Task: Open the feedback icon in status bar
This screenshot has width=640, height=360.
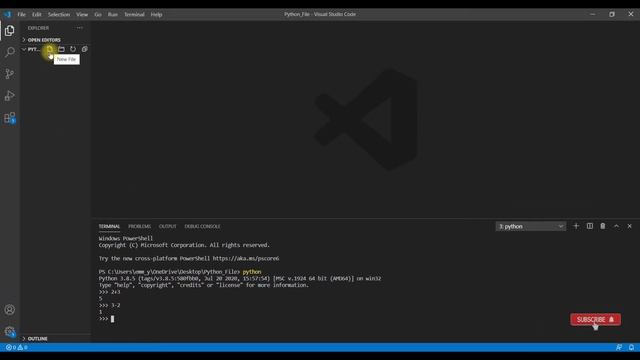Action: coord(619,347)
